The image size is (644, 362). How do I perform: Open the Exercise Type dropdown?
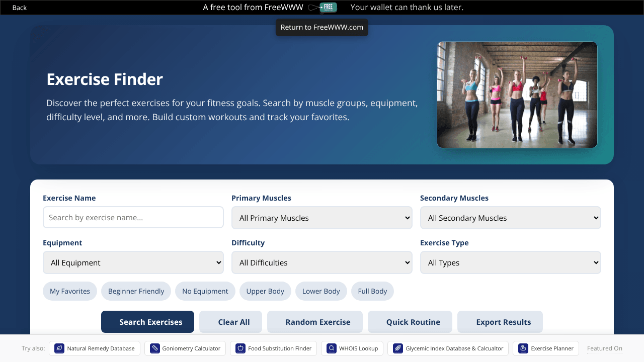click(x=511, y=262)
